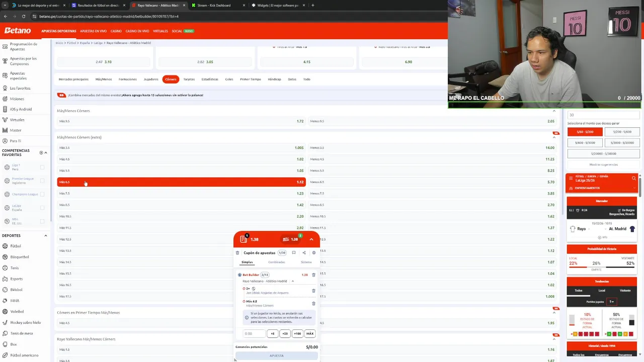644x362 pixels.
Task: Open Programación de Apuestas sidebar icon
Action: tap(5, 46)
